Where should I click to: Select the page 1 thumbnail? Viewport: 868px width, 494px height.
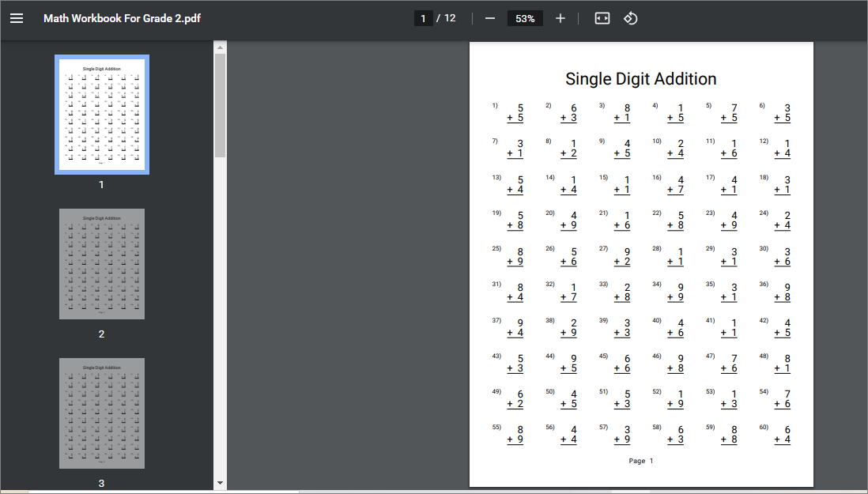click(x=102, y=115)
